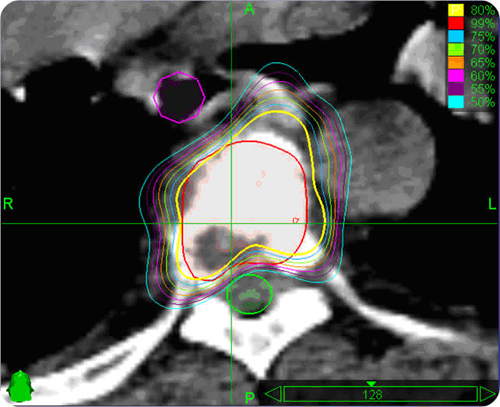Click the 'L' left-side orientation label
This screenshot has width=500, height=407.
point(492,204)
